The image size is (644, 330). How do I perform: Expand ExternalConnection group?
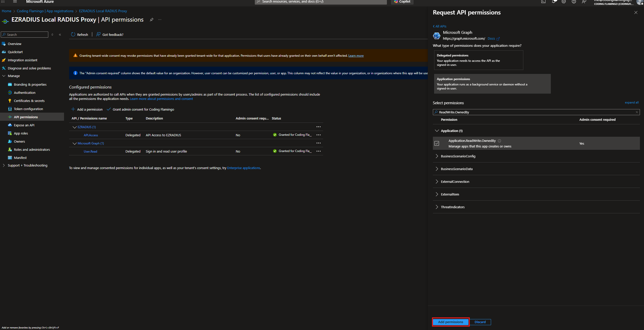pyautogui.click(x=437, y=182)
